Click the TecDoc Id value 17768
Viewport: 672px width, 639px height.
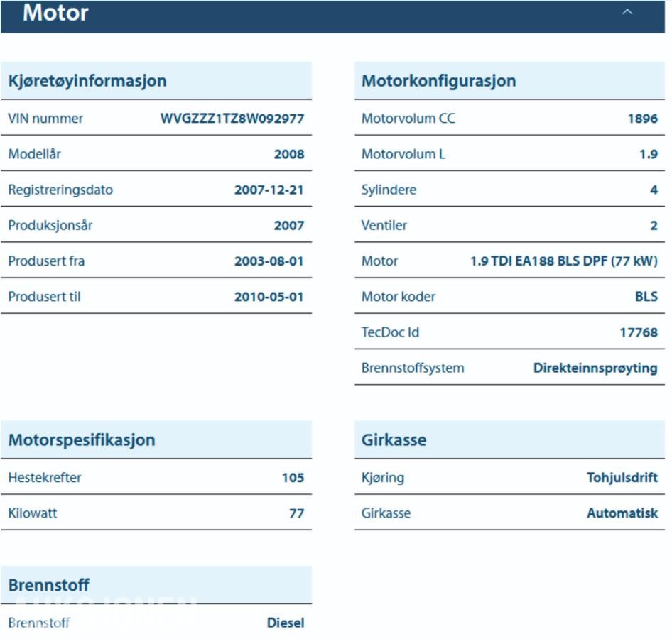pyautogui.click(x=639, y=332)
